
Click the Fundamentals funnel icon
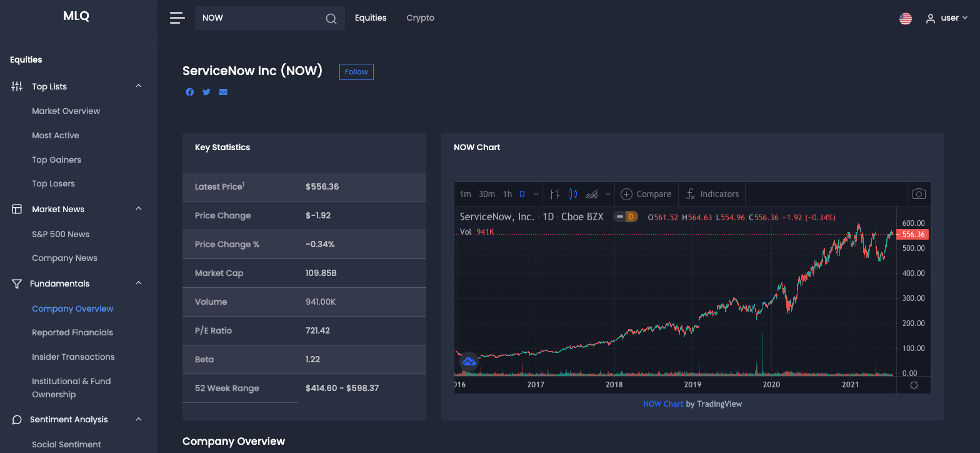coord(17,283)
